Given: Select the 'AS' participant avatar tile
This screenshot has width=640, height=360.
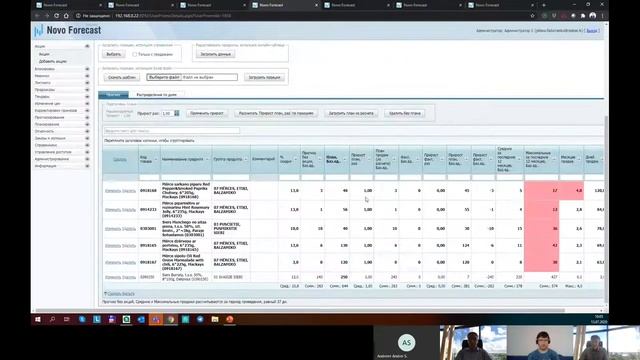Looking at the screenshot, I should [x=406, y=342].
